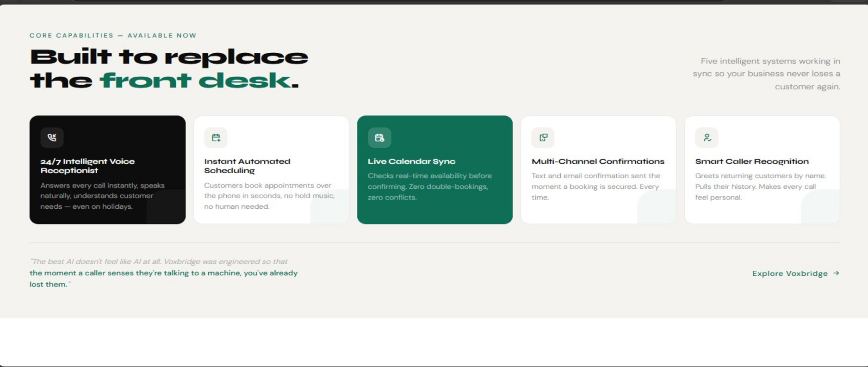
Task: Click the calendar sync icon in green card
Action: click(379, 137)
